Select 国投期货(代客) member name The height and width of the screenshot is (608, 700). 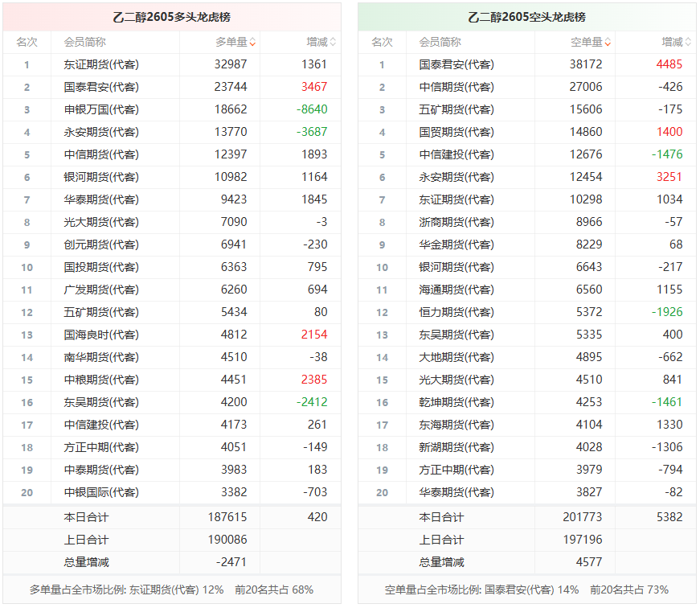coord(101,267)
